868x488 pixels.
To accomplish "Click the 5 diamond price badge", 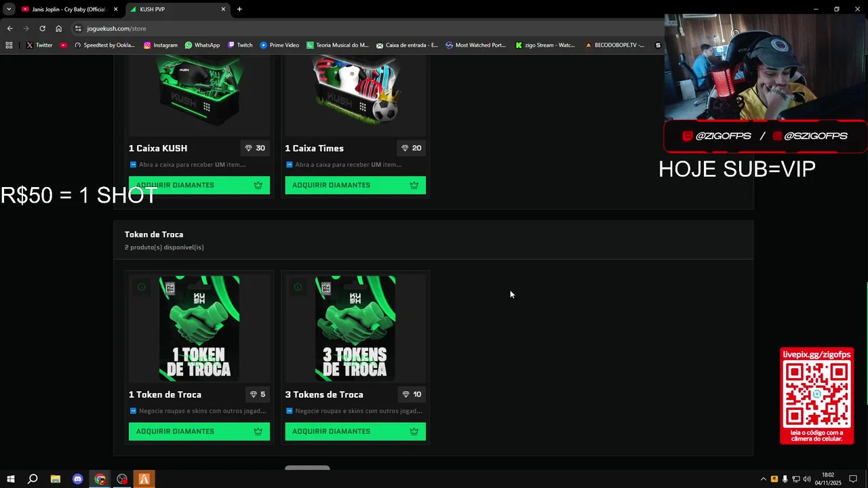I will click(x=258, y=394).
